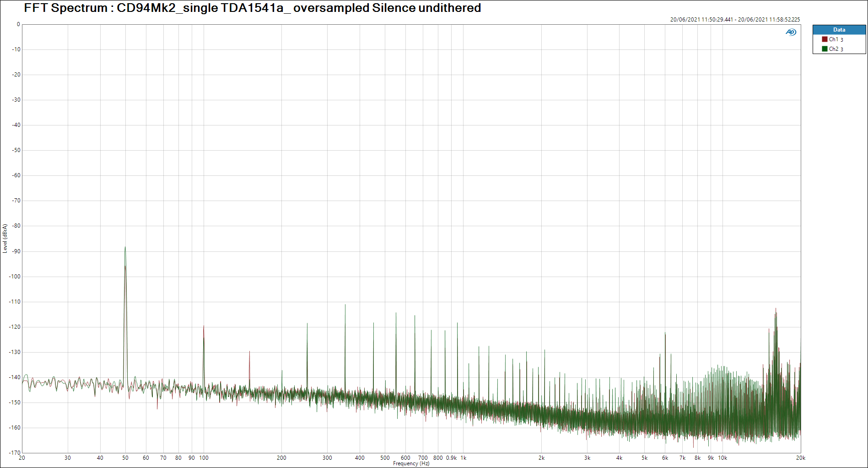Viewport: 868px width, 468px height.
Task: Click the -100 label on level axis
Action: 15,277
